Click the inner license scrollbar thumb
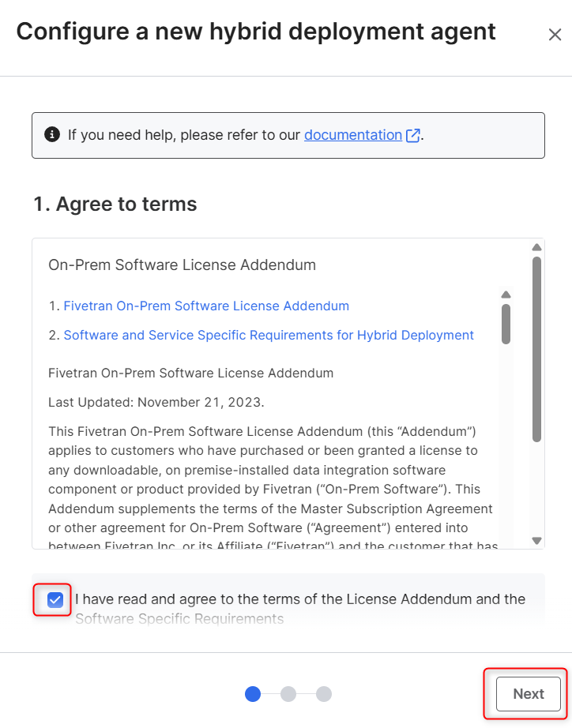Image resolution: width=572 pixels, height=728 pixels. [x=506, y=324]
